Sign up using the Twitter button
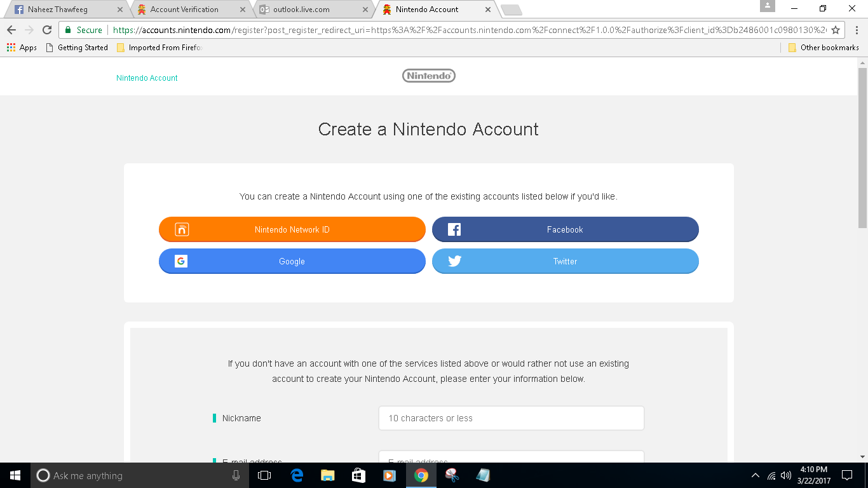 [x=566, y=261]
